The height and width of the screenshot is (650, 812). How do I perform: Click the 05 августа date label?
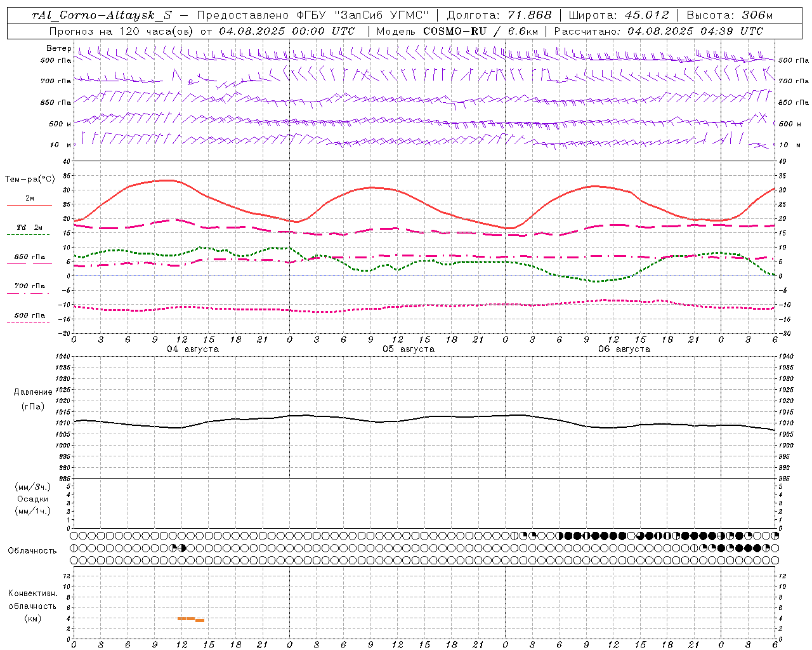click(x=409, y=349)
